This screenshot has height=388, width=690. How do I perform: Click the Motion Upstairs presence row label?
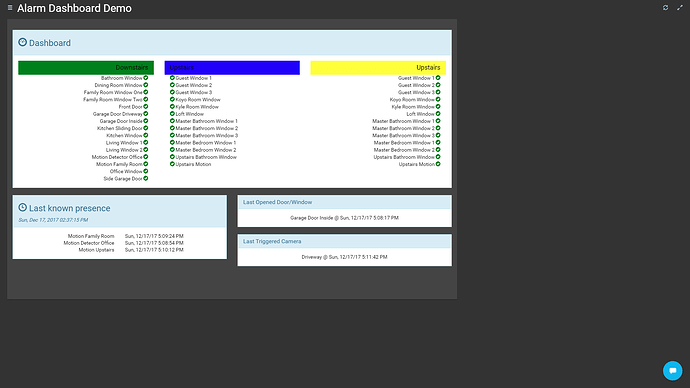pyautogui.click(x=96, y=250)
